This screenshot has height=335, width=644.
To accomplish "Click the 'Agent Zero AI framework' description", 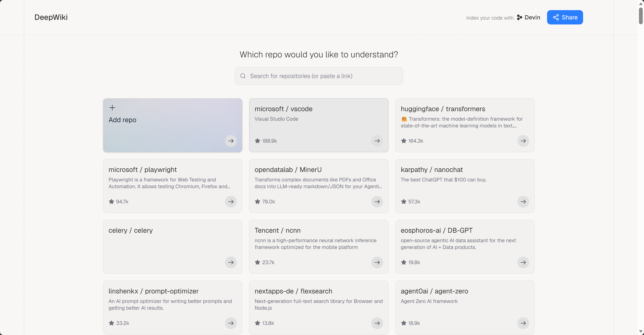I will (429, 301).
